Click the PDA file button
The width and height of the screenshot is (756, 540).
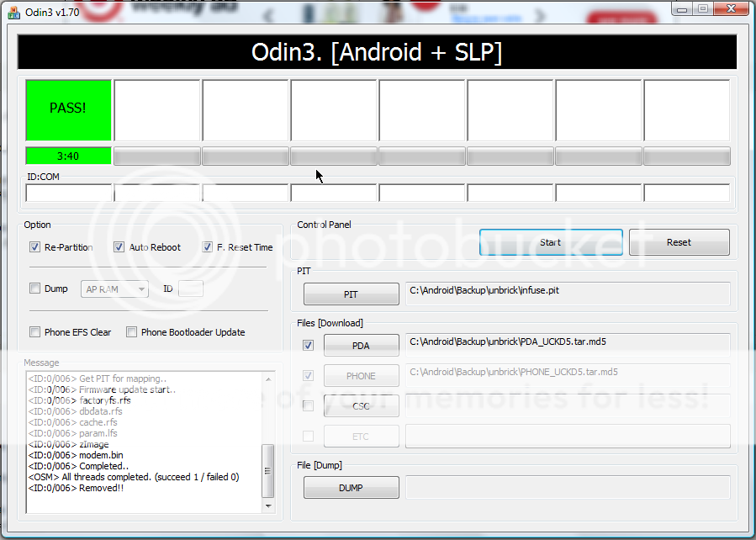click(361, 346)
